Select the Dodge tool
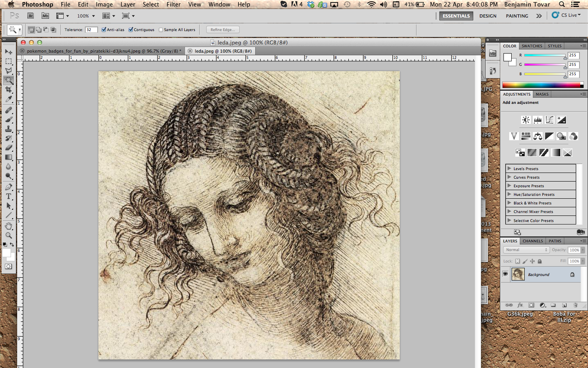This screenshot has height=368, width=588. point(9,176)
